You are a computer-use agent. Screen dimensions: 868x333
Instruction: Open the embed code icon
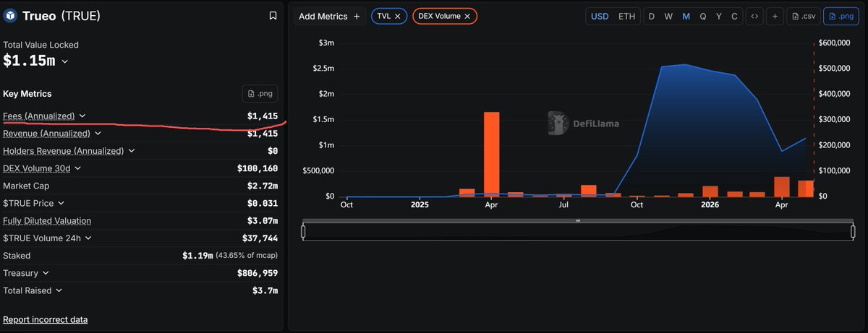pos(754,16)
